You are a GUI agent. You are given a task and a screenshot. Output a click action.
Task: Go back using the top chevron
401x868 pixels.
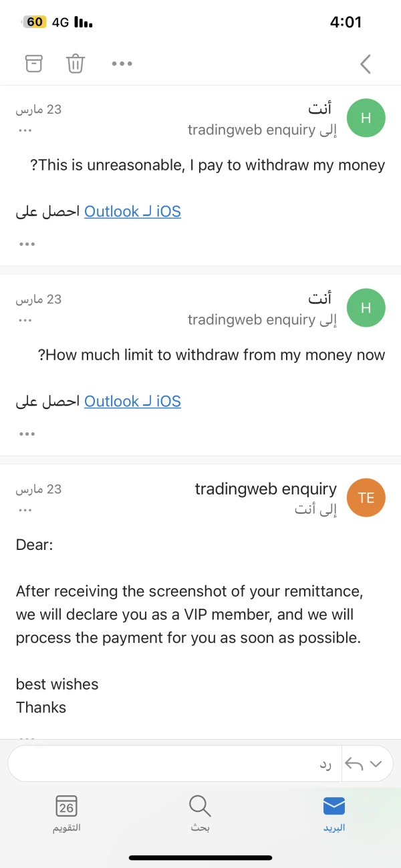(x=365, y=63)
